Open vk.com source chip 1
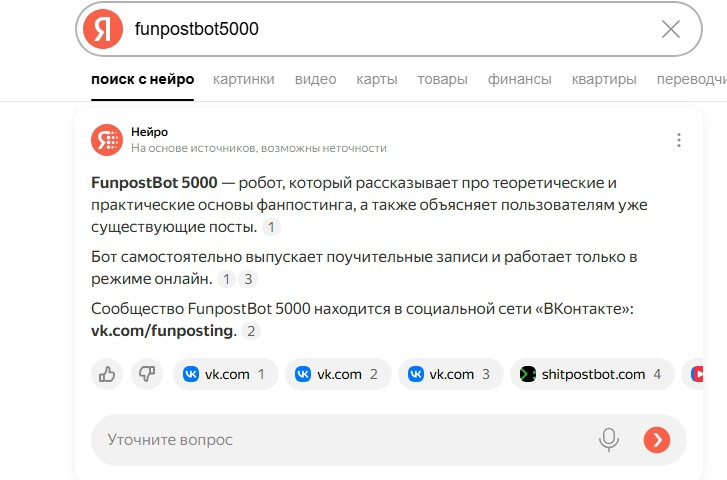This screenshot has height=480, width=727. 227,374
